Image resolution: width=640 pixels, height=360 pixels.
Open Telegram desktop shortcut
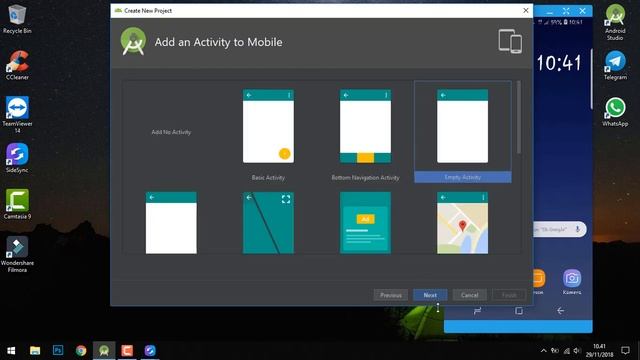coord(615,65)
